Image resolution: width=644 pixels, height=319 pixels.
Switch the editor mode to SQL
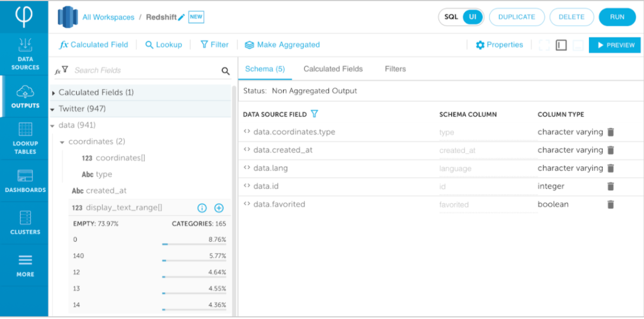coord(451,17)
